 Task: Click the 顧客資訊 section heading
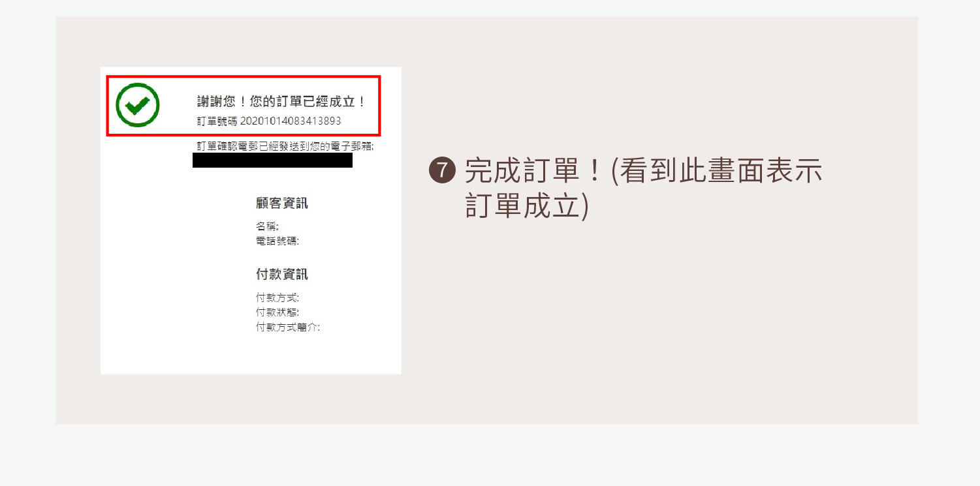pos(281,203)
